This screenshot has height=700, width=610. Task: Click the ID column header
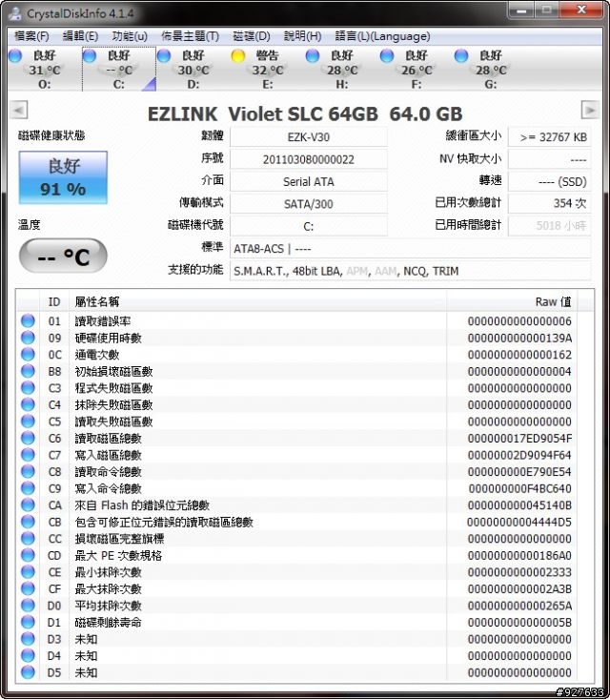54,301
